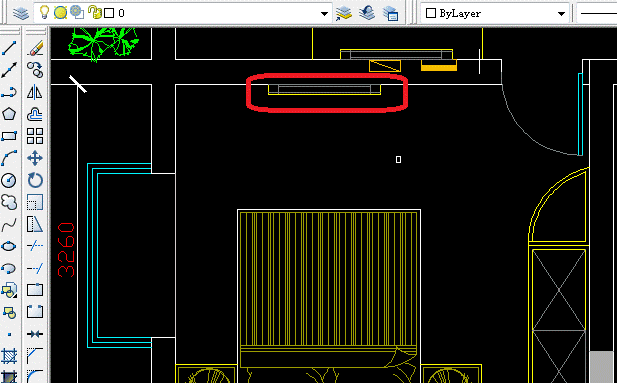Select the Array tool
The width and height of the screenshot is (617, 383).
(x=35, y=136)
